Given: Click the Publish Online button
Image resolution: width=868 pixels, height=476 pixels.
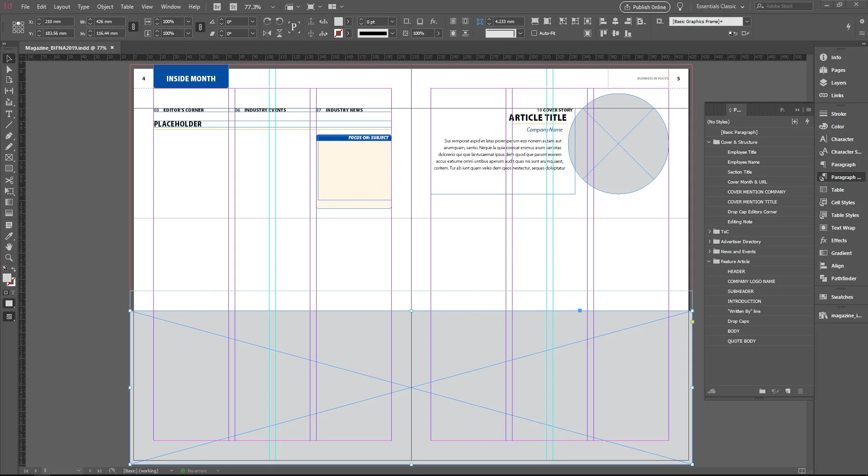Looking at the screenshot, I should (x=645, y=7).
